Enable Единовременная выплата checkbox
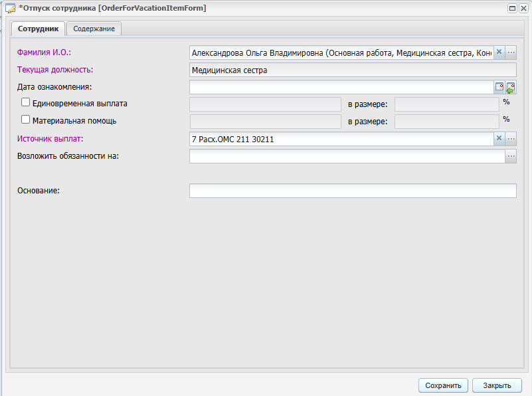This screenshot has height=396, width=532. coord(25,102)
